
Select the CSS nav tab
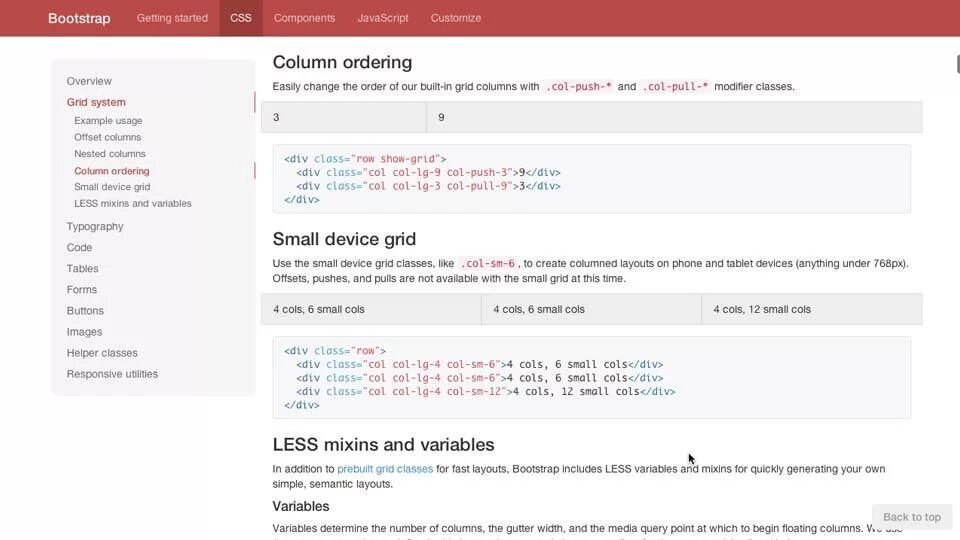(241, 18)
